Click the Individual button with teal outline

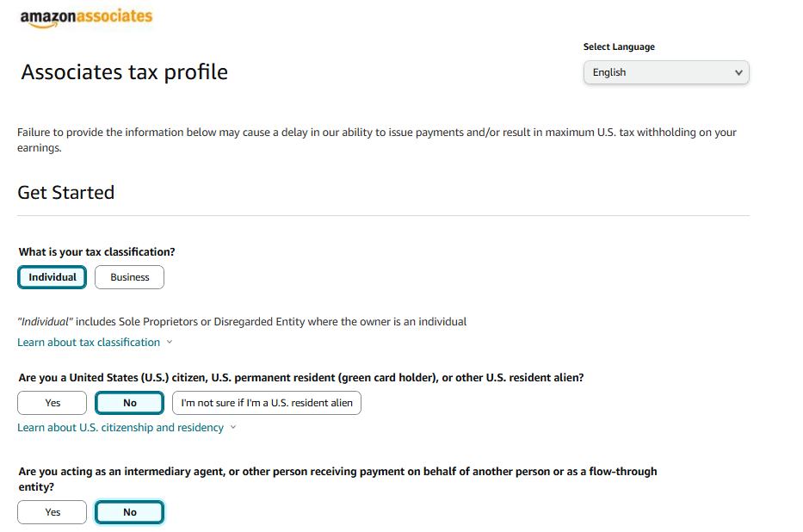(x=52, y=276)
